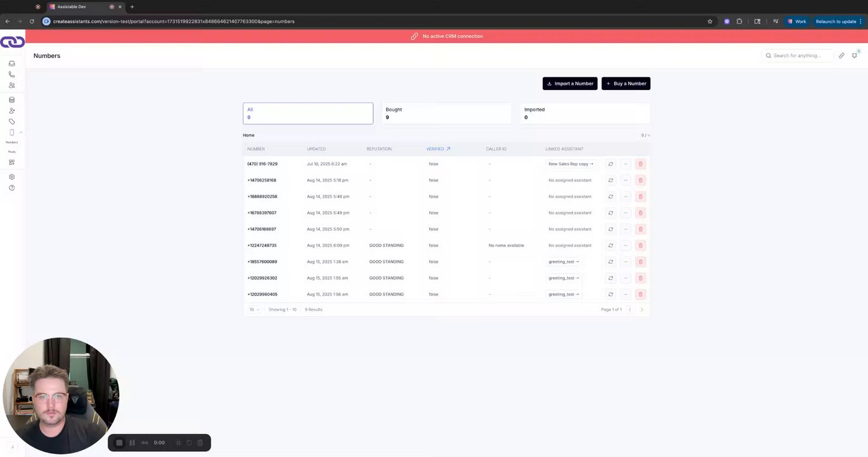This screenshot has width=868, height=457.
Task: Go to the next page arrow
Action: point(642,310)
